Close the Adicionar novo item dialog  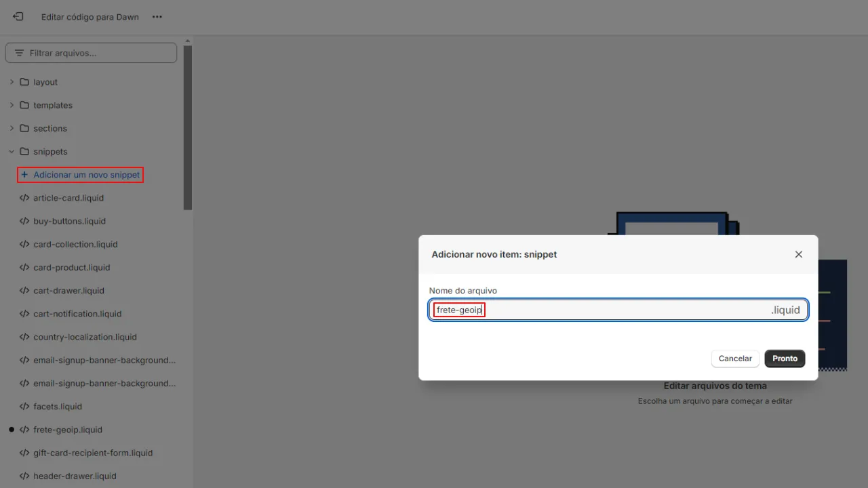798,254
